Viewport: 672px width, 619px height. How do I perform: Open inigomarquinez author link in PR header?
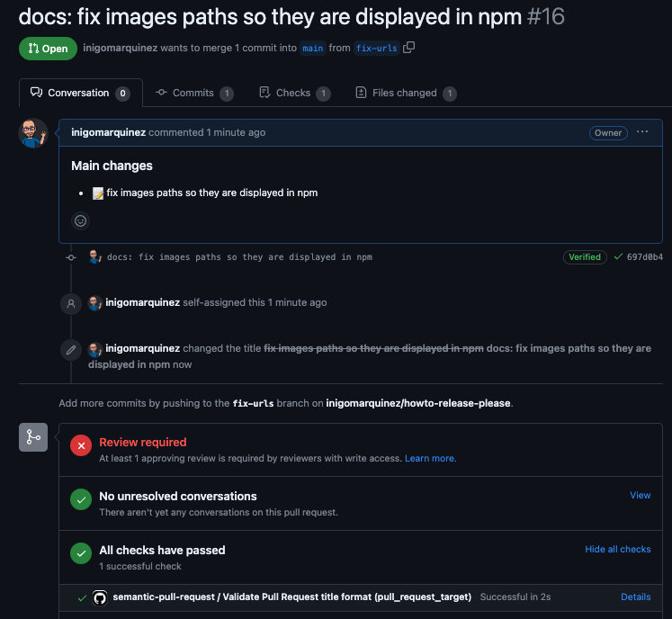[120, 48]
